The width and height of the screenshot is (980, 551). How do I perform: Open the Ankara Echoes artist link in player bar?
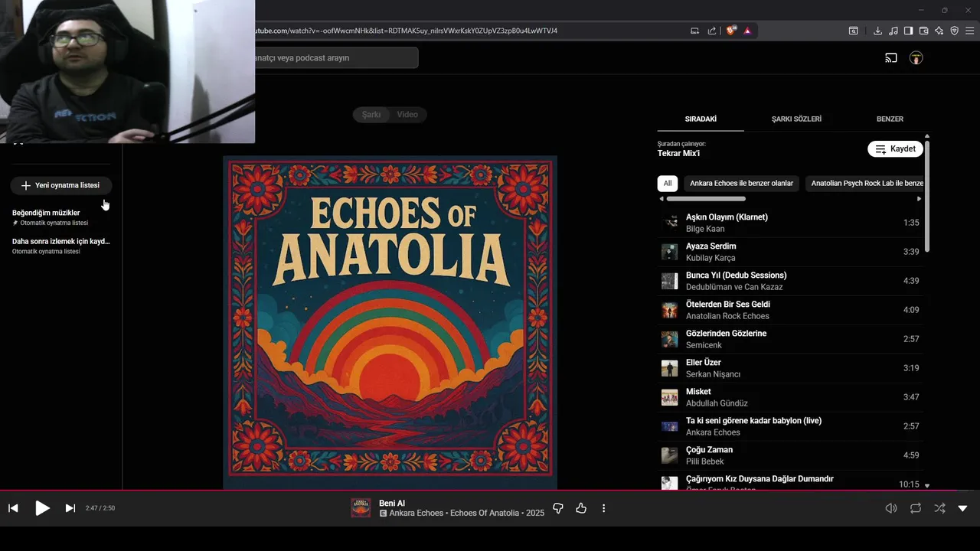(416, 513)
